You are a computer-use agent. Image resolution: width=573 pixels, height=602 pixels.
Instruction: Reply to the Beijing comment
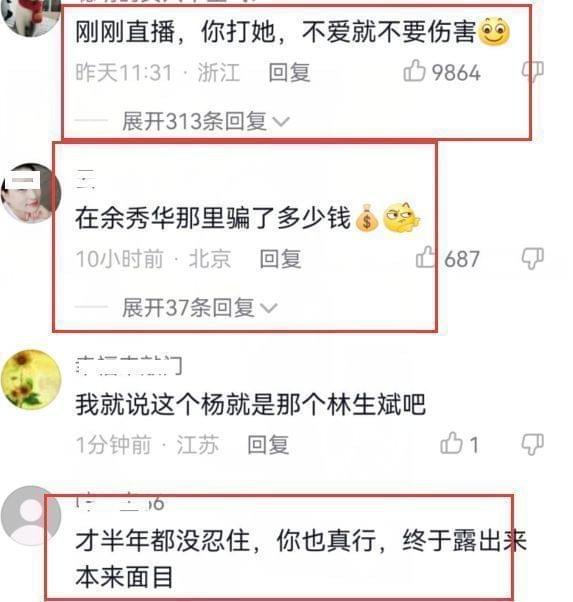coord(280,258)
